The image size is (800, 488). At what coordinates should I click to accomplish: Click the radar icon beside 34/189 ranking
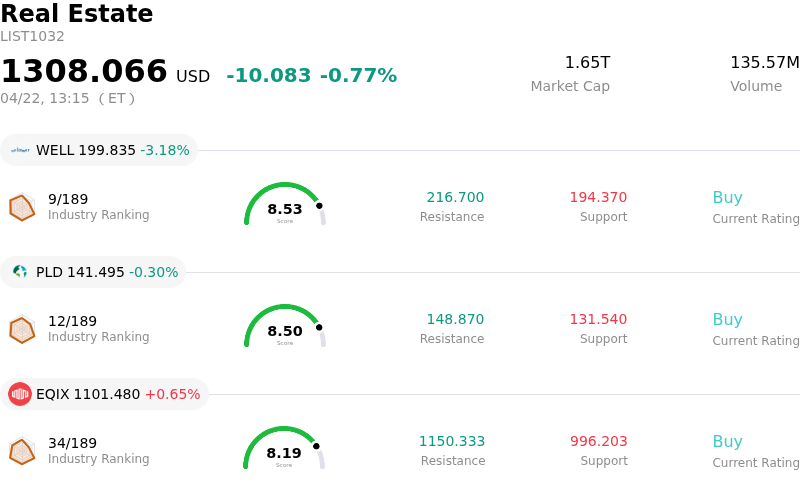point(22,451)
